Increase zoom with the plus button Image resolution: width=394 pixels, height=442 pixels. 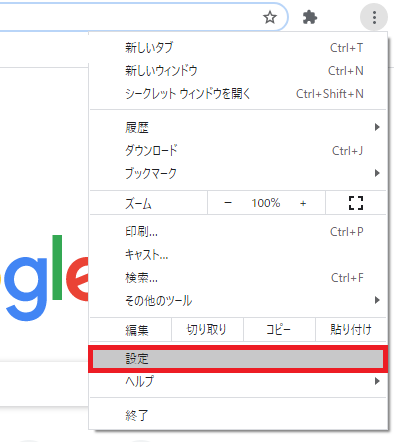tap(303, 203)
